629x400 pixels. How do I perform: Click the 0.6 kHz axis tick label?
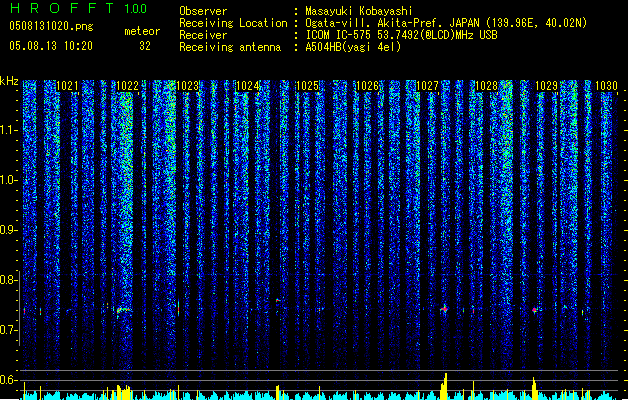tap(8, 380)
